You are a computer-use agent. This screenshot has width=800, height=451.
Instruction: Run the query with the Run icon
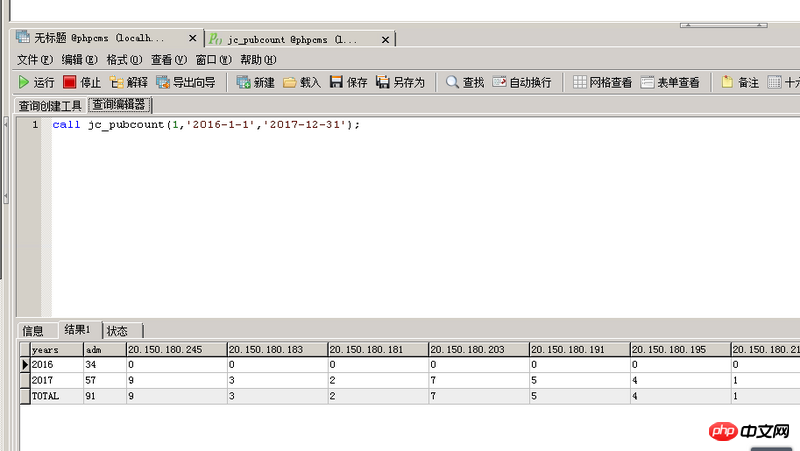pos(23,82)
